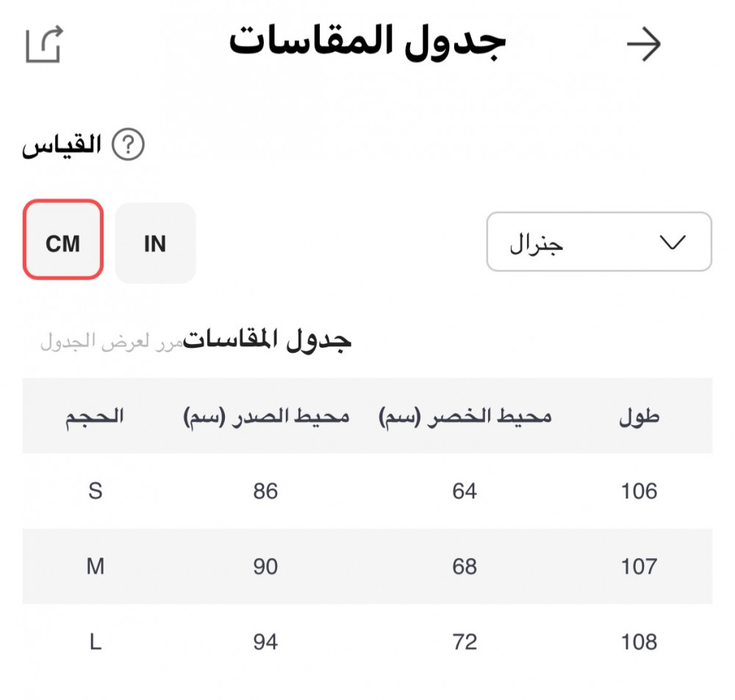
Task: Expand dropdown using the chevron arrow
Action: (673, 243)
